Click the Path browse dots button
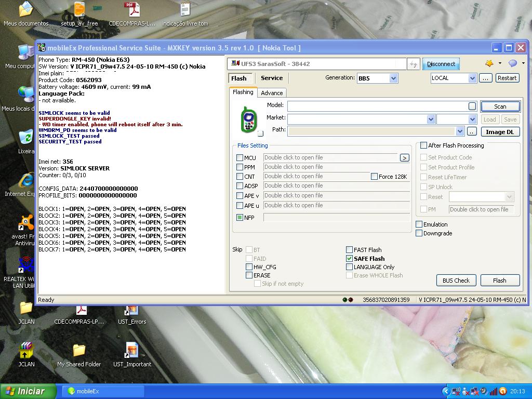The height and width of the screenshot is (399, 532). click(472, 131)
